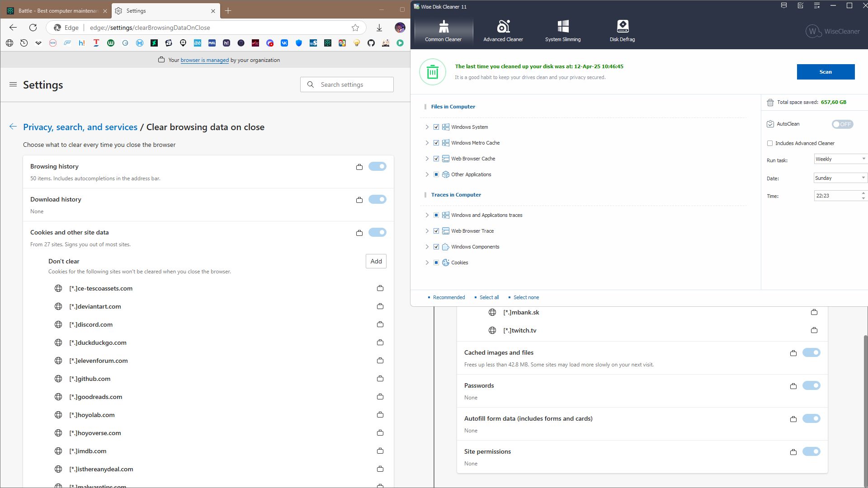The height and width of the screenshot is (488, 868).
Task: Open the green play button bookmark
Action: (x=400, y=43)
